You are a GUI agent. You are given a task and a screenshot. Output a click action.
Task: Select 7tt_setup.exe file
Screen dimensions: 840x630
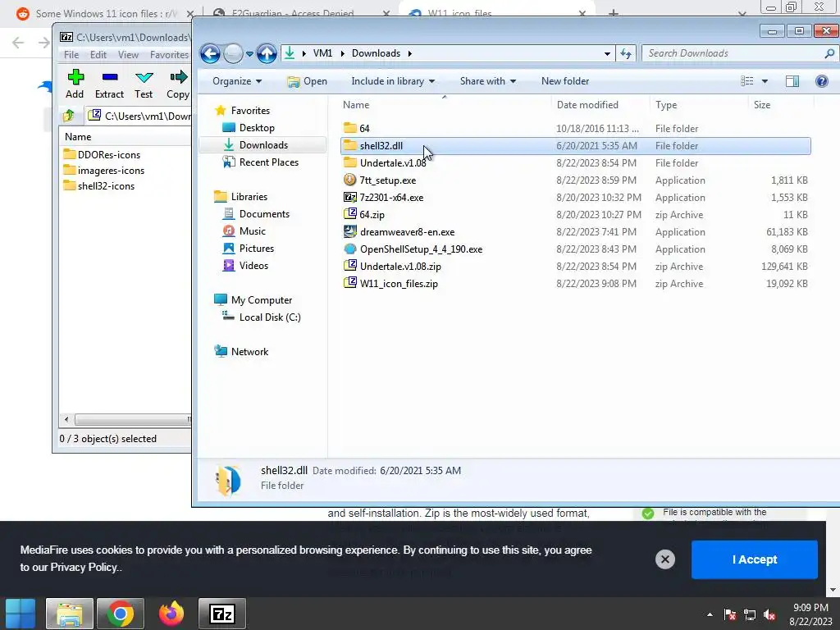tap(575, 180)
